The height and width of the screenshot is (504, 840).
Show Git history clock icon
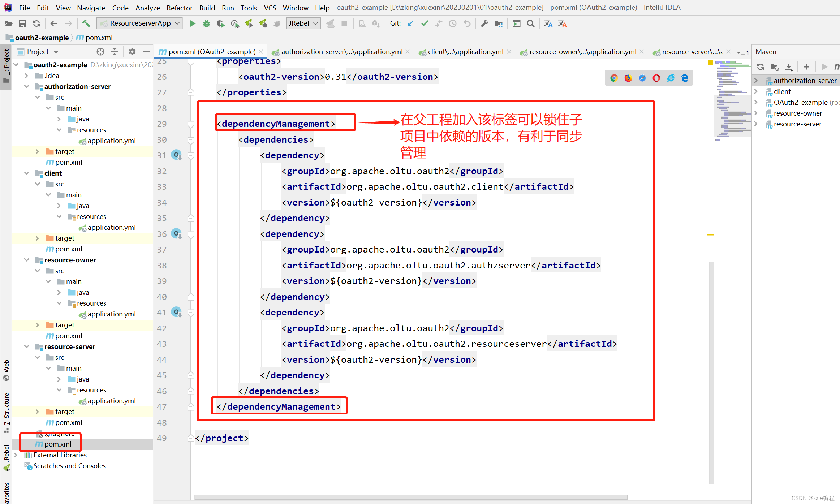click(x=453, y=23)
